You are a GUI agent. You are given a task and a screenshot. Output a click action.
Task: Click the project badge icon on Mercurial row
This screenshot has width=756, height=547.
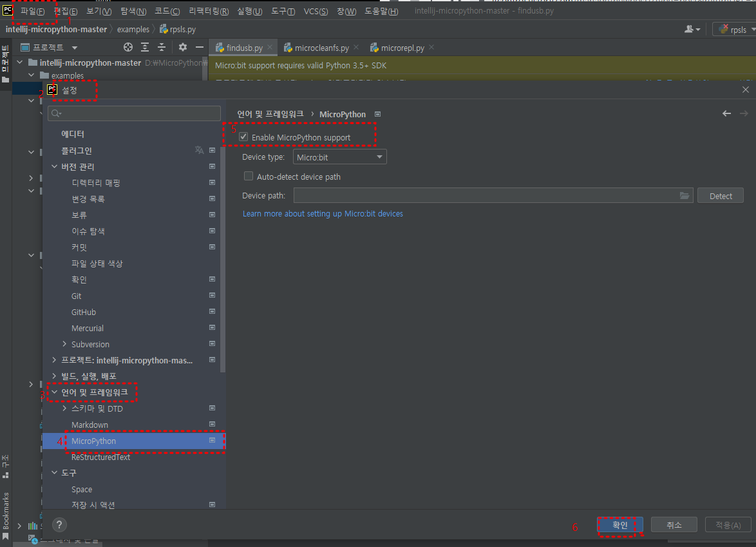coord(212,327)
